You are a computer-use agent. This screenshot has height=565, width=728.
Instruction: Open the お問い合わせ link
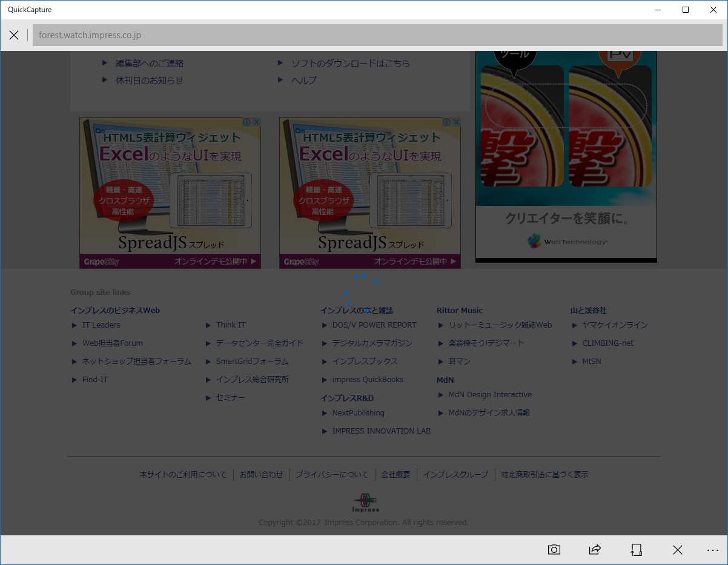point(261,474)
